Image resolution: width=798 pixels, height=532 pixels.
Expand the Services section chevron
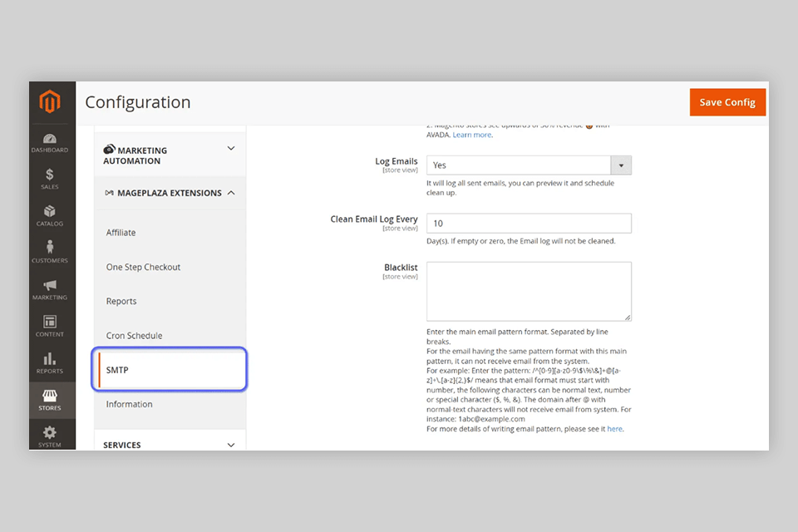tap(231, 445)
